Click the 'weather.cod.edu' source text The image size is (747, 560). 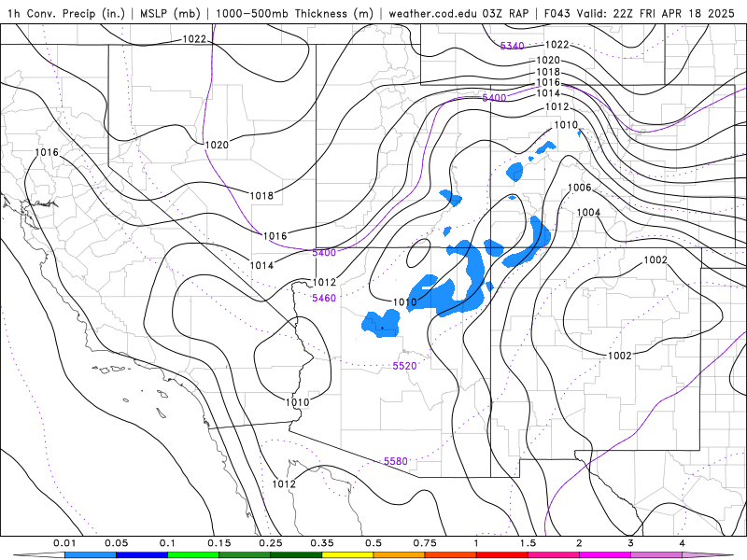pyautogui.click(x=433, y=13)
